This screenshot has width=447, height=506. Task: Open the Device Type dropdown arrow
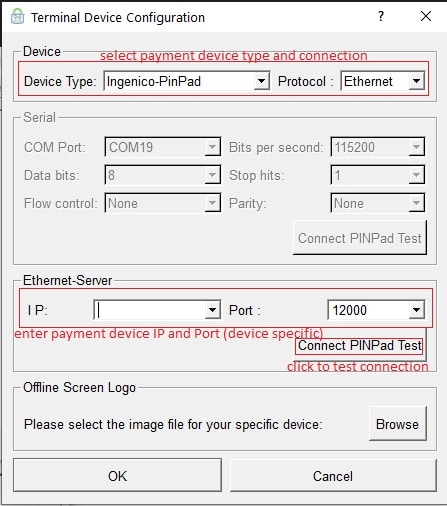(x=261, y=81)
